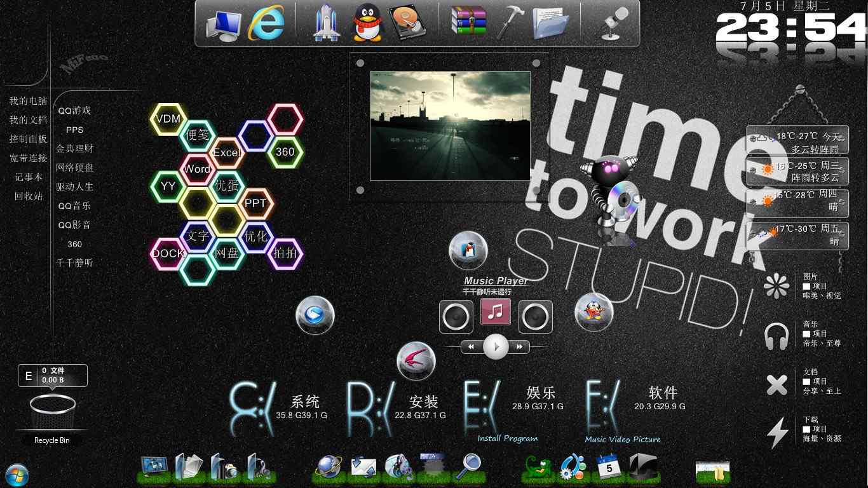The image size is (868, 488).
Task: Skip to previous track in Music Player
Action: pos(471,347)
